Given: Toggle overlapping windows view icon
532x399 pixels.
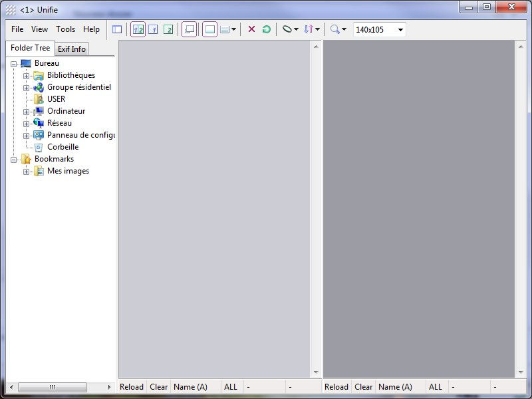Looking at the screenshot, I should [x=190, y=29].
